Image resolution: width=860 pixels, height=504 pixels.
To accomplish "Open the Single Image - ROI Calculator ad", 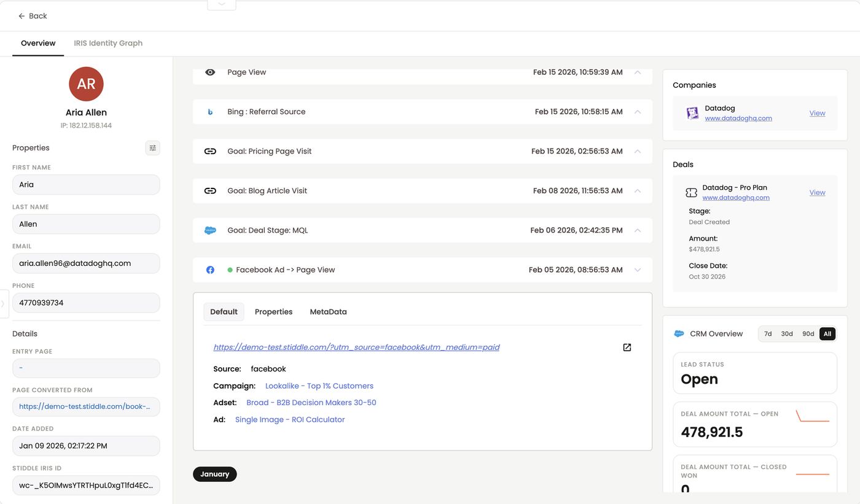I will click(x=290, y=420).
